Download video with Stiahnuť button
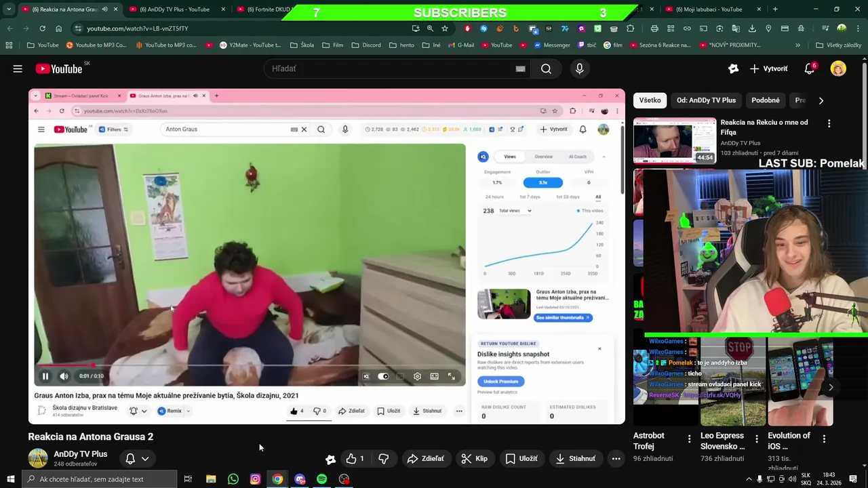 (575, 459)
